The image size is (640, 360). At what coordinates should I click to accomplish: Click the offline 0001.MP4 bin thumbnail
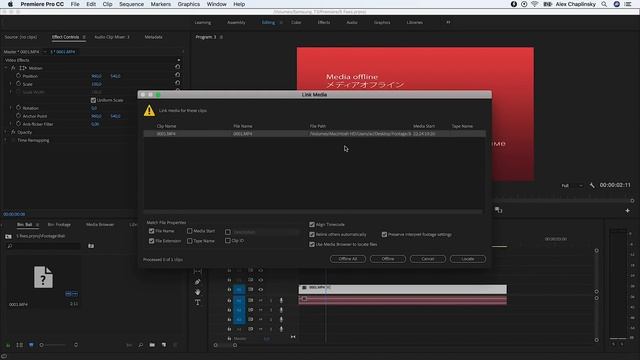(x=43, y=277)
